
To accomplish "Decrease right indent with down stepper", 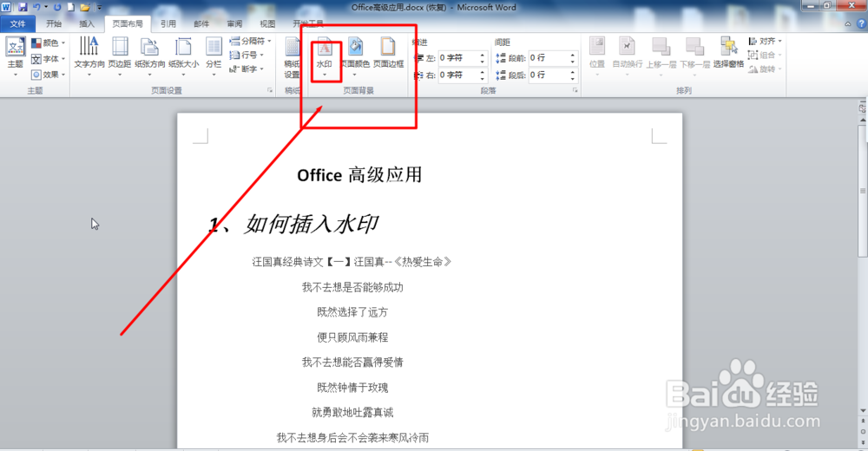I will click(x=483, y=78).
